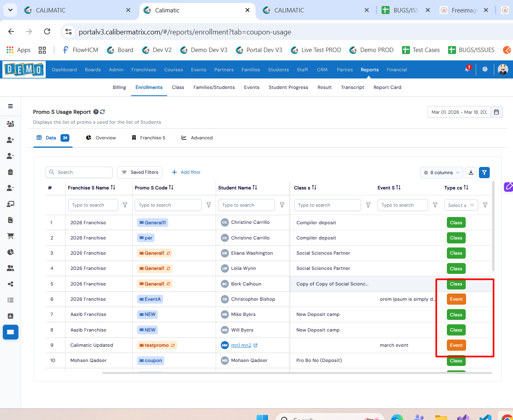Image resolution: width=513 pixels, height=420 pixels.
Task: Sort by Franchise S Name column
Action: (113, 187)
